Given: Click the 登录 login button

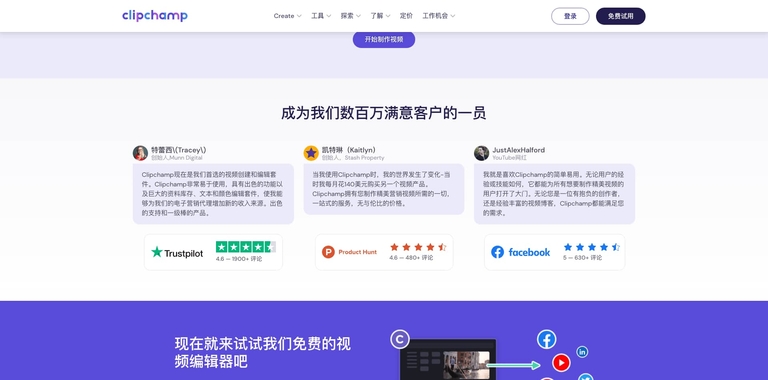Looking at the screenshot, I should coord(570,16).
